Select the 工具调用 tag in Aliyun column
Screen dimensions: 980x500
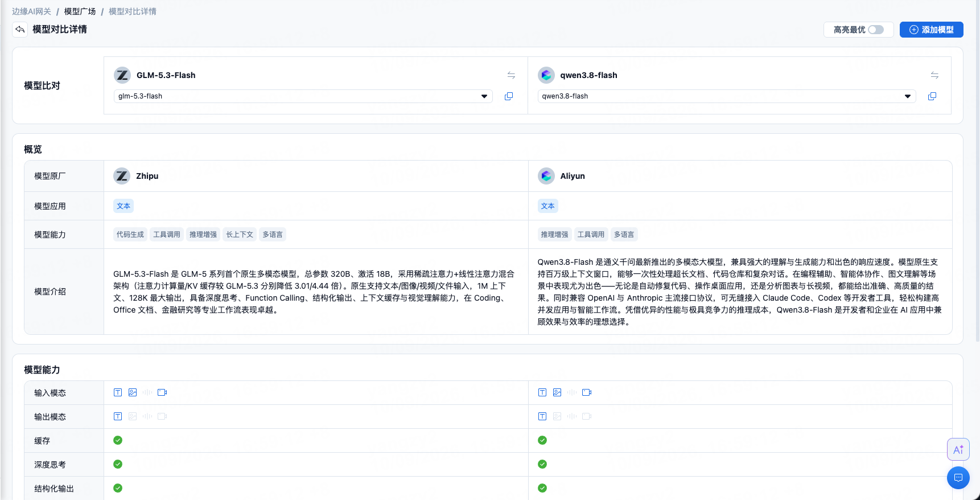click(x=591, y=235)
